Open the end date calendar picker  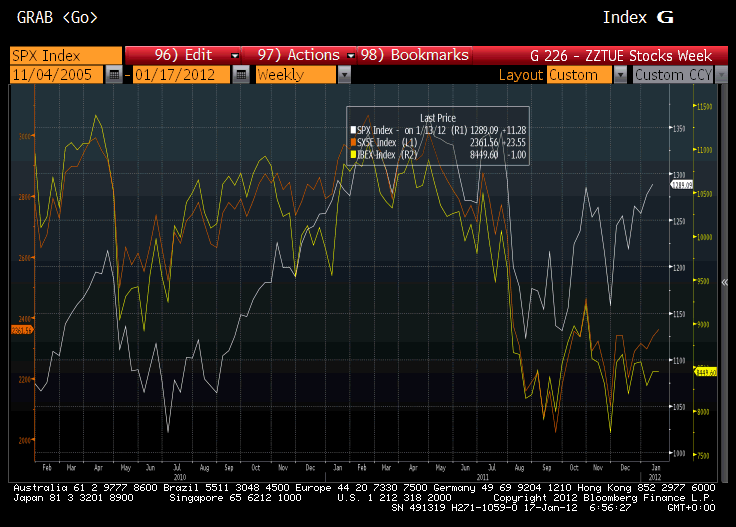241,75
